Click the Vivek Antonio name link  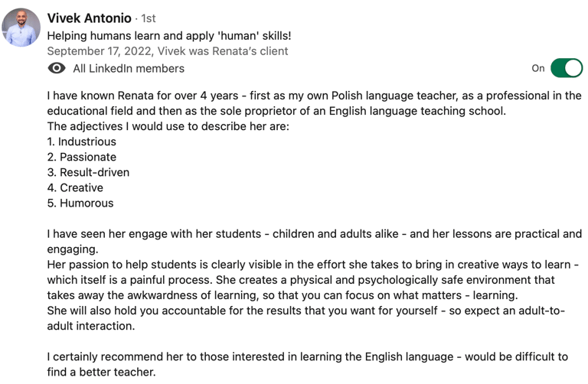pyautogui.click(x=90, y=18)
